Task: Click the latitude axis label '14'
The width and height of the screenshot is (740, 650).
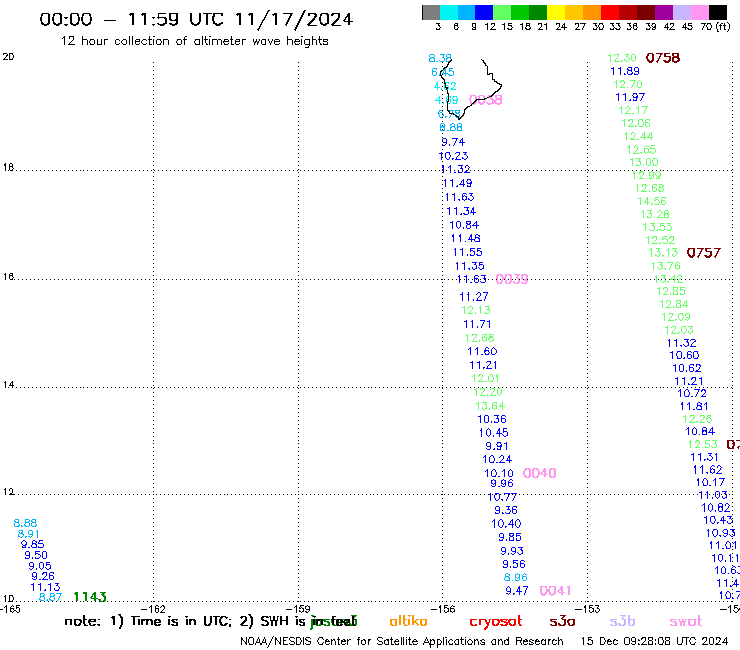Action: [x=8, y=385]
